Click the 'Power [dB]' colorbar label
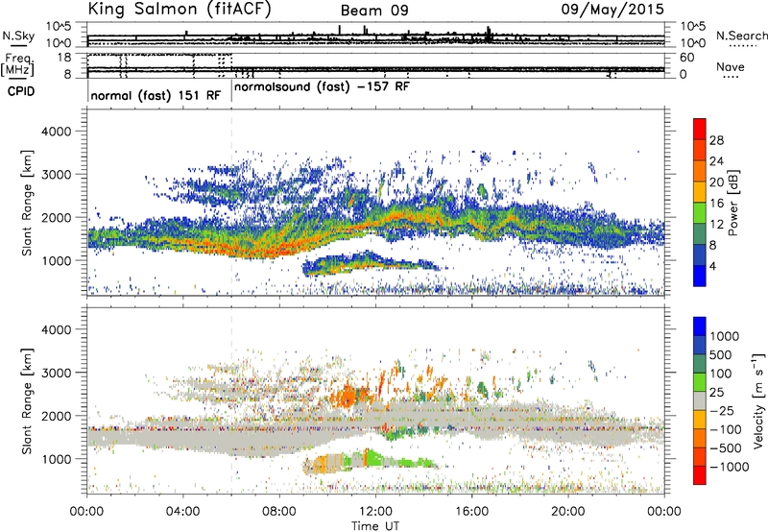 click(732, 203)
